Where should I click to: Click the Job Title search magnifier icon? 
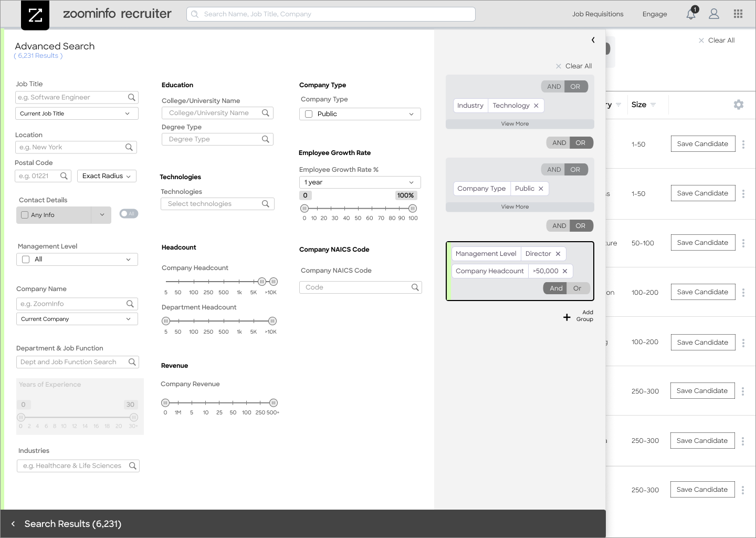[132, 97]
